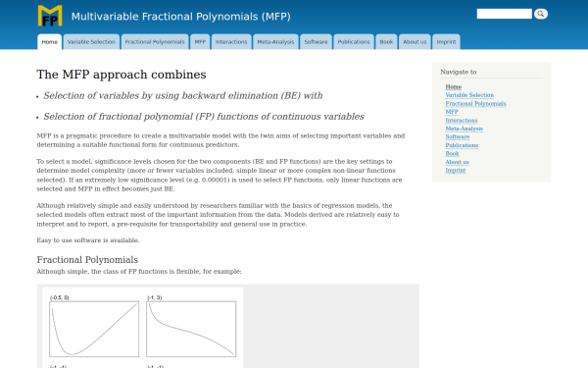This screenshot has height=368, width=588.
Task: Click the text 'Easy to use software is available.'
Action: (88, 240)
